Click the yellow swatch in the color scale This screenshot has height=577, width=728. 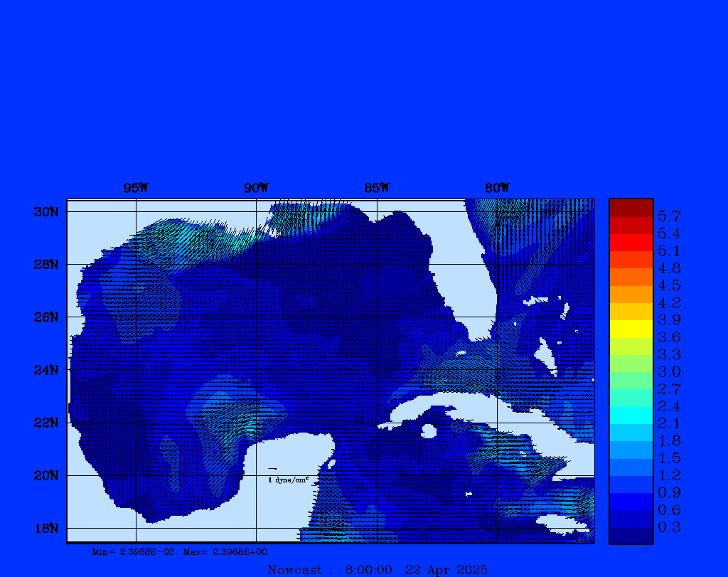[x=631, y=329]
